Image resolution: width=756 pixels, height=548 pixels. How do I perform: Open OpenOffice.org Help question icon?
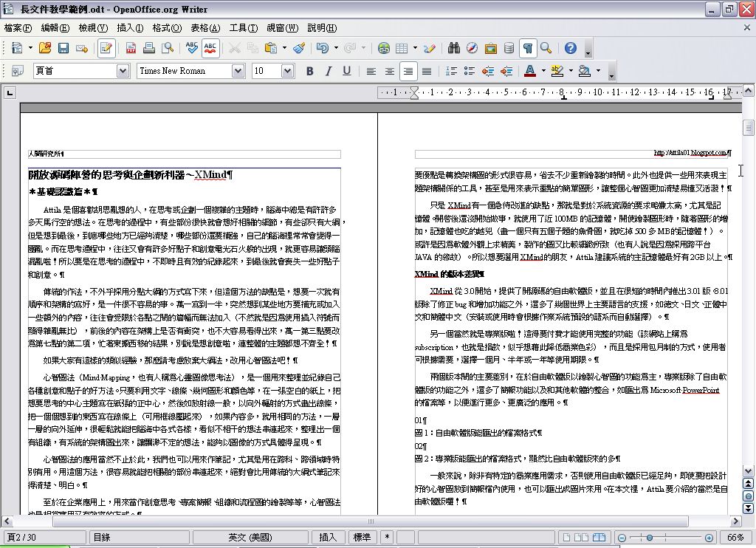[x=571, y=48]
